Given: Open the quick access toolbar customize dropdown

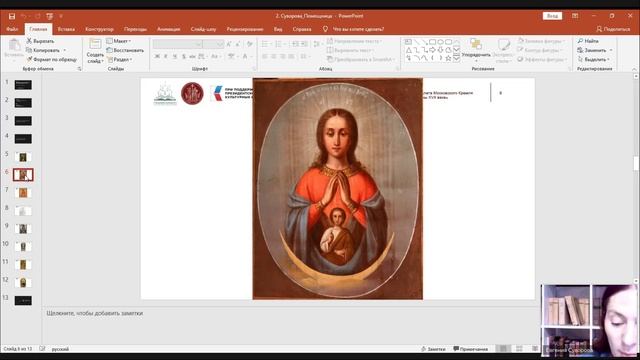Looking at the screenshot, I should tap(61, 16).
